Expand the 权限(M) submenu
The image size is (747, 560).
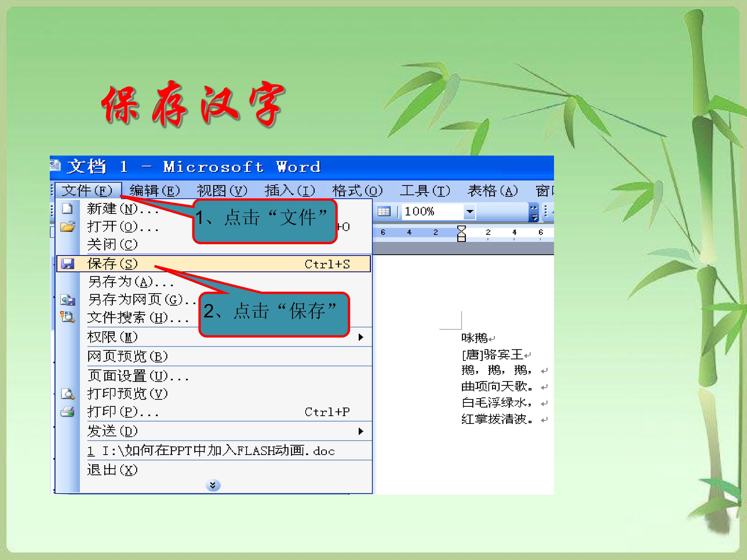[214, 337]
